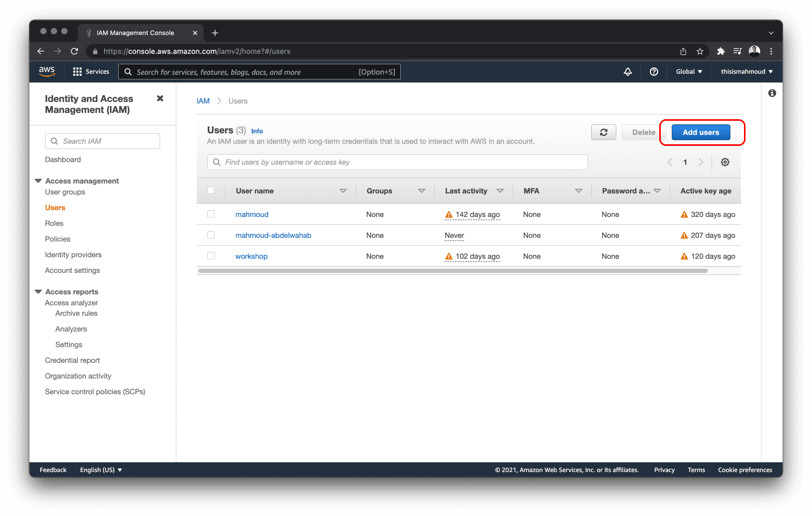Image resolution: width=812 pixels, height=516 pixels.
Task: Open the table preferences gear icon
Action: (x=725, y=162)
